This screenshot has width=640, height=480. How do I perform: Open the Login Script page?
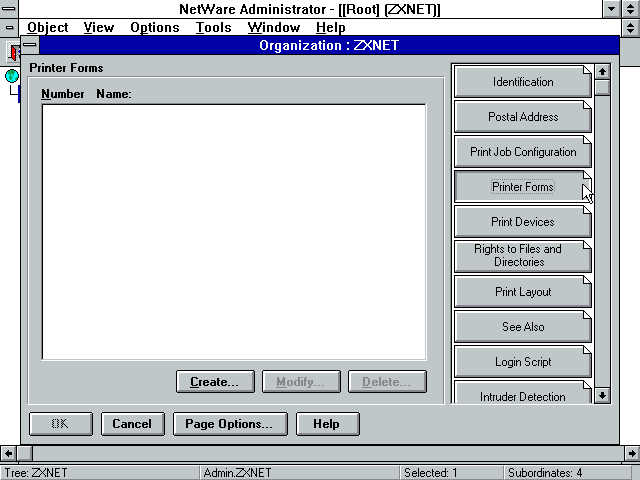pos(522,362)
